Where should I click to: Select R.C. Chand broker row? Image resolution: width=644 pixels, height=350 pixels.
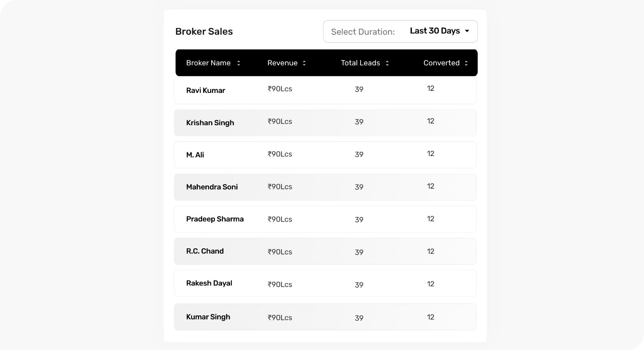[325, 251]
